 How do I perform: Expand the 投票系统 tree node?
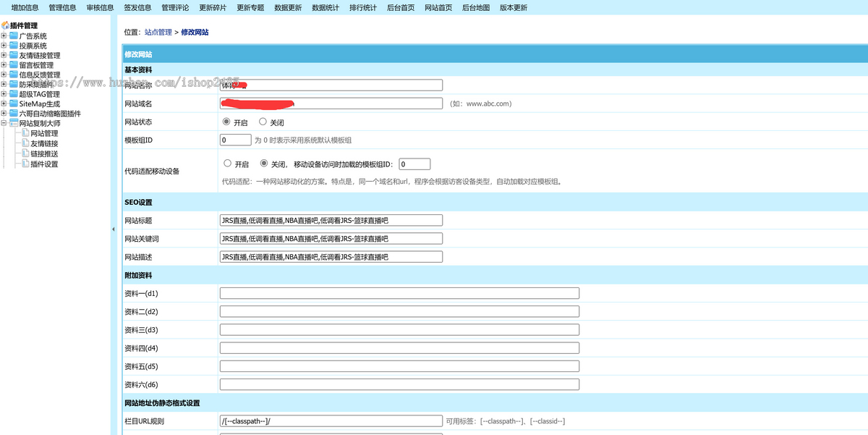[4, 46]
